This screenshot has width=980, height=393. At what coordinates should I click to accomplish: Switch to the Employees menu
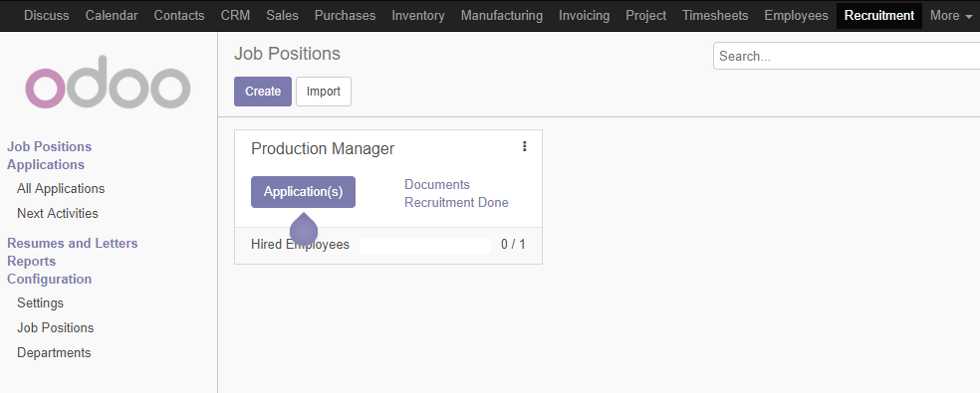[796, 16]
